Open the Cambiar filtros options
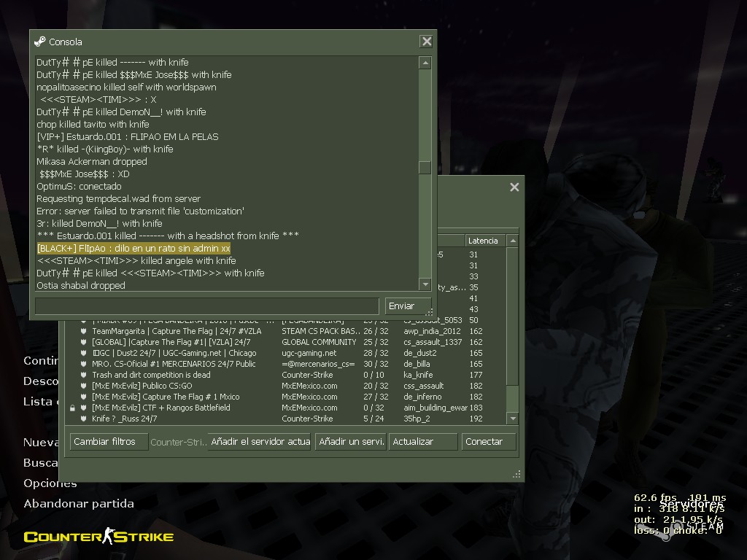Image resolution: width=747 pixels, height=560 pixels. 109,441
